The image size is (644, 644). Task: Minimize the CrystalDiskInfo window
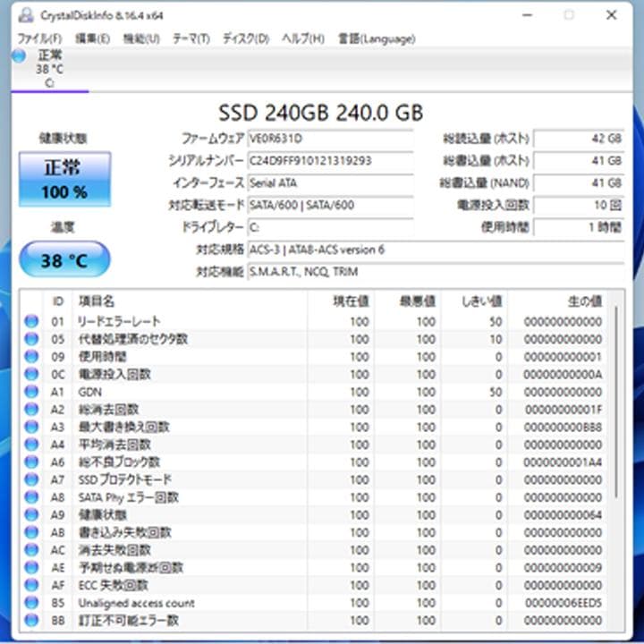528,15
